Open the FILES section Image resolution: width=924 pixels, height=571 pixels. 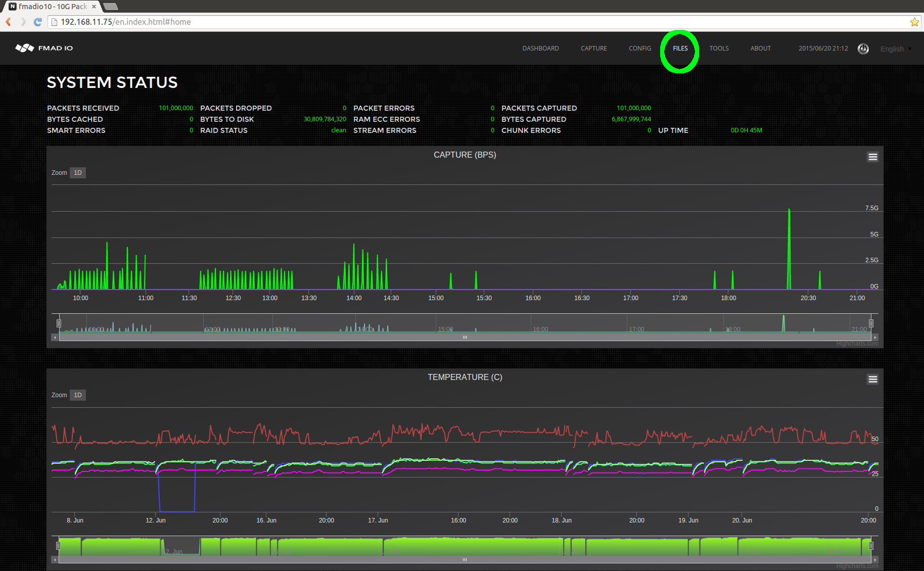(680, 48)
